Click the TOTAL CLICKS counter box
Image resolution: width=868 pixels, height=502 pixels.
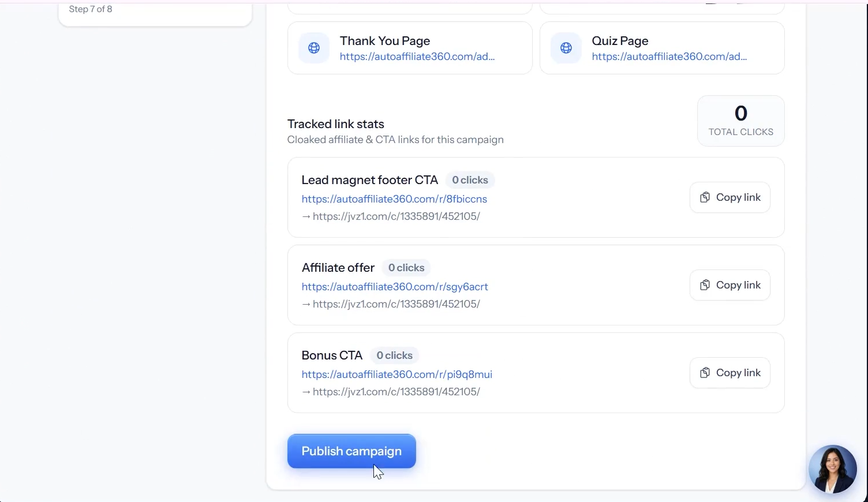coord(741,121)
